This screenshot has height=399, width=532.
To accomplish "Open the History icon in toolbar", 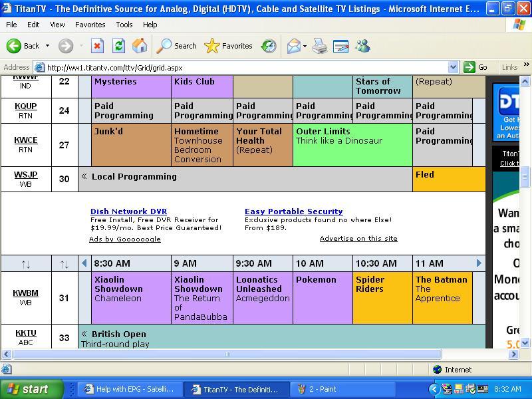I will 269,46.
